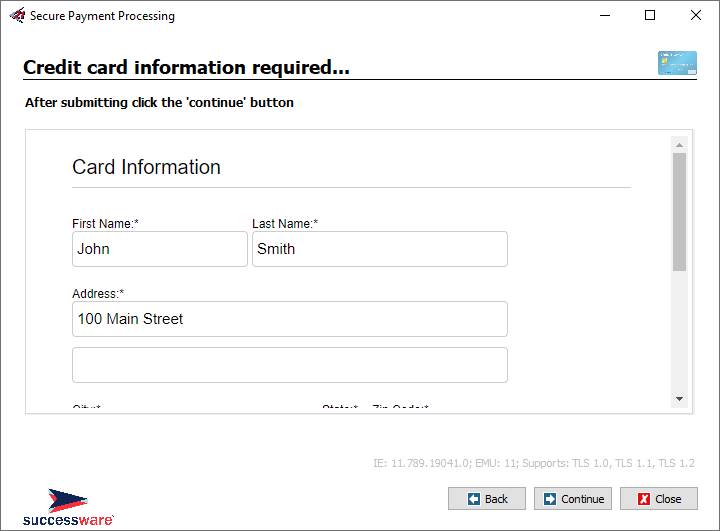This screenshot has width=720, height=531.
Task: Click the scroll up arrow in card form
Action: point(679,144)
